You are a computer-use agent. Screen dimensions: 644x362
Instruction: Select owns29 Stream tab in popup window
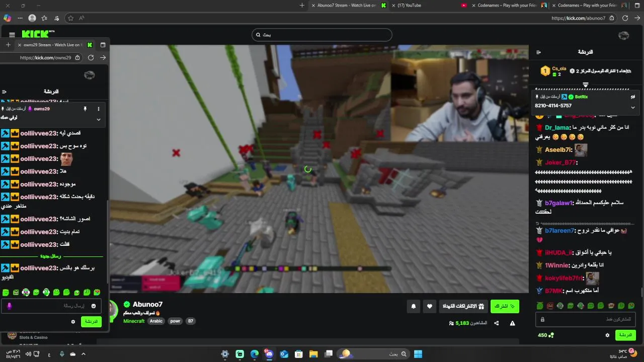(x=55, y=45)
